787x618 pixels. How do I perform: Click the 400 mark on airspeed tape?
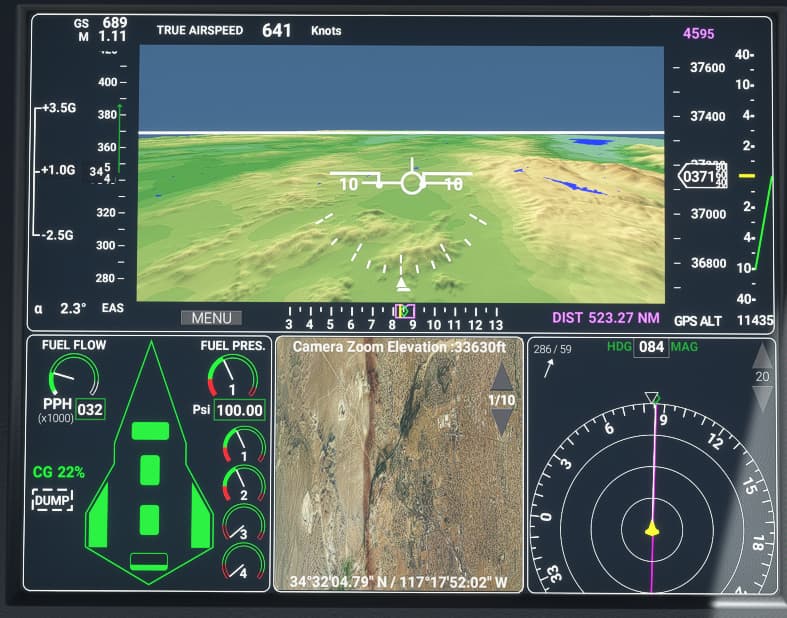coord(107,82)
